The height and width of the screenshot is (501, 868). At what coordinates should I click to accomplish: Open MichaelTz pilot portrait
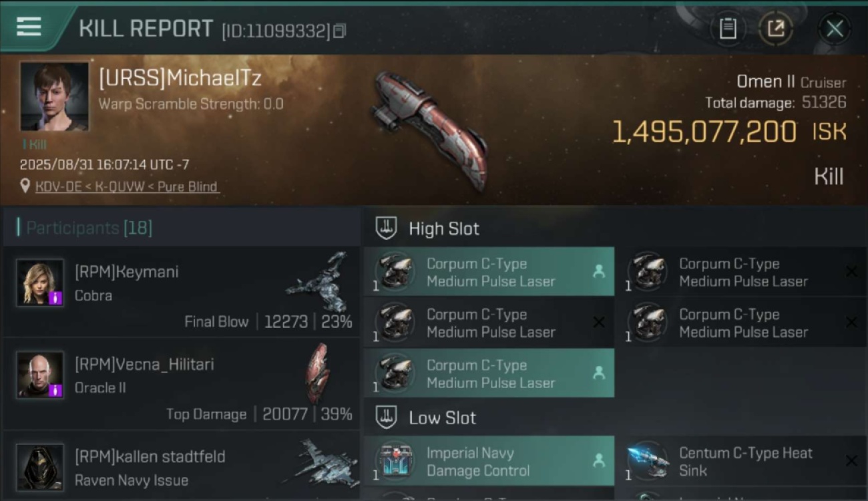pyautogui.click(x=54, y=96)
